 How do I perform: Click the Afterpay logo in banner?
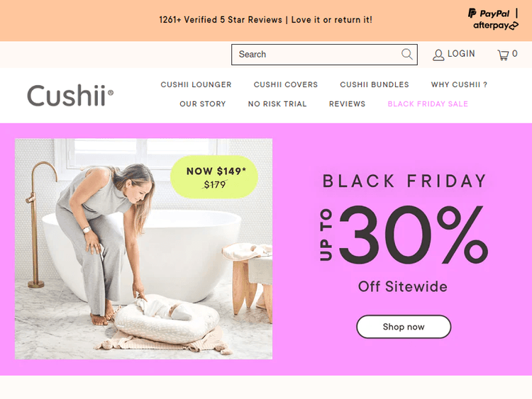pos(496,26)
